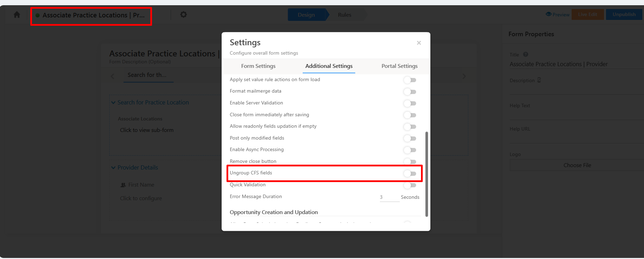Click the Unpublish button

[x=624, y=15]
